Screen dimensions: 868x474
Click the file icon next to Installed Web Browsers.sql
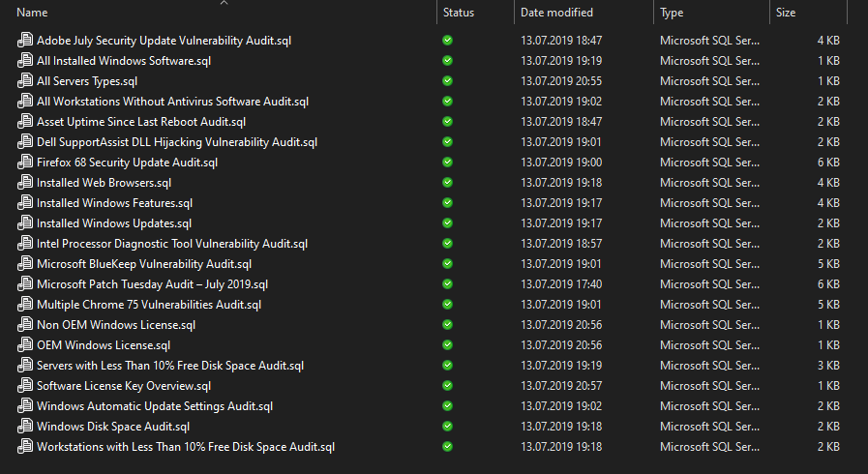(x=25, y=183)
